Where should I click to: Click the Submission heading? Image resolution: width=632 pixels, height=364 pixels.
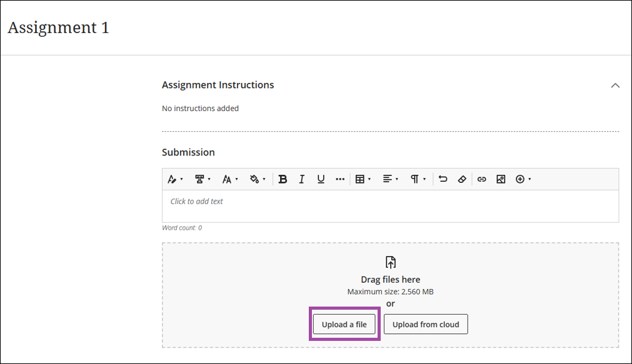[188, 152]
